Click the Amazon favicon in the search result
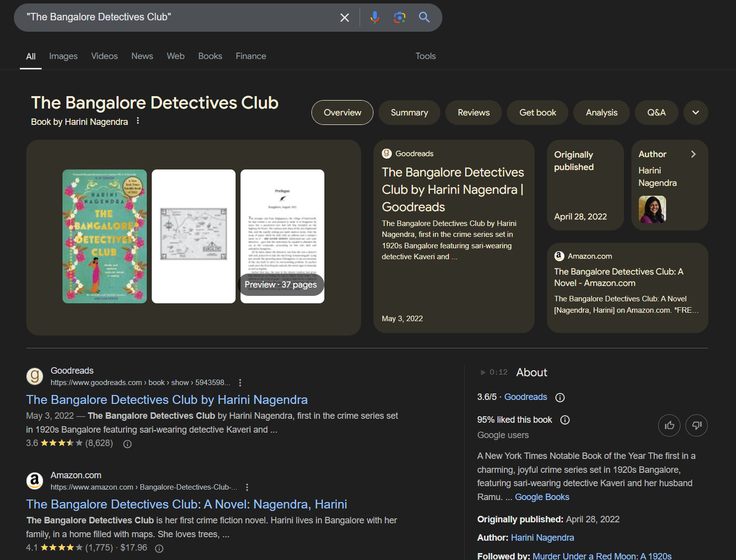Viewport: 736px width, 560px height. point(35,481)
